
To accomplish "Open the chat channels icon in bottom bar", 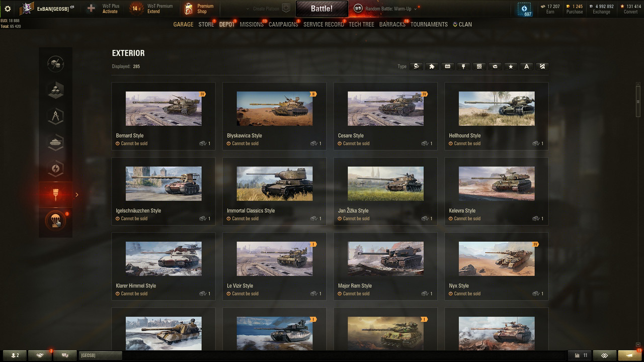I will point(65,355).
